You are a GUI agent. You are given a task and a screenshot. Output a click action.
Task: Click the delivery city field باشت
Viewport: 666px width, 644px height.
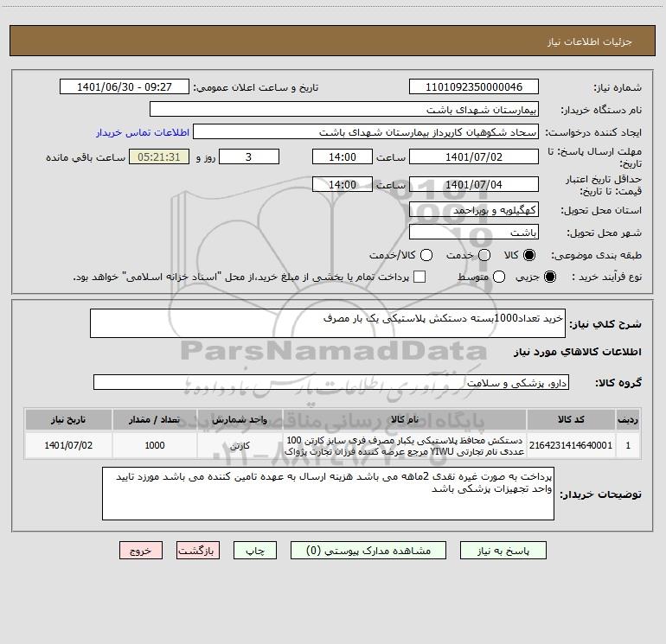tap(474, 232)
